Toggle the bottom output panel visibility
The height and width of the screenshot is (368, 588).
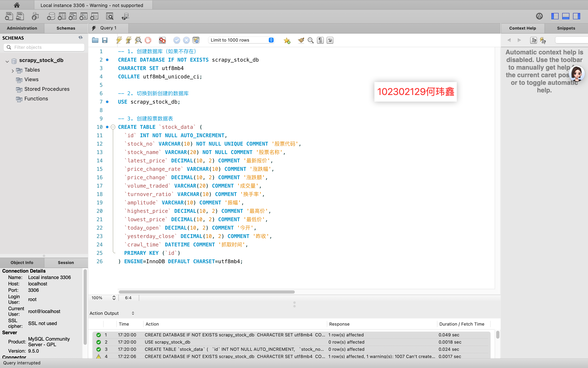566,16
